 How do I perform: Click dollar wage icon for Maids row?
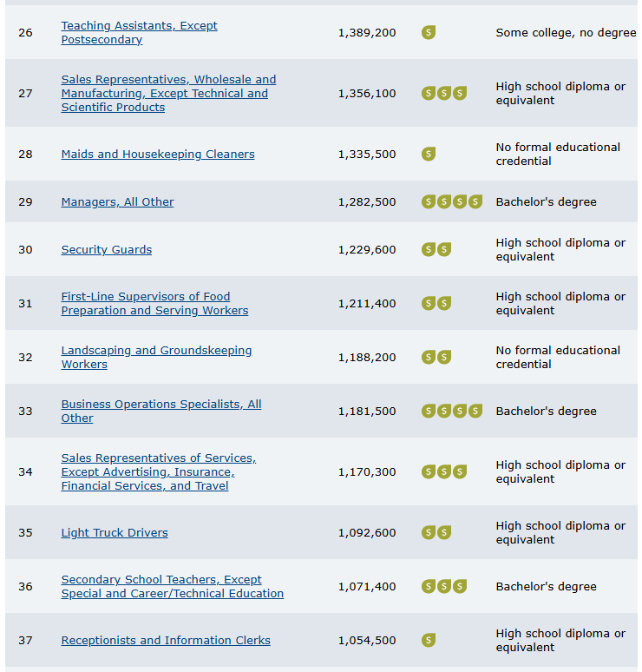(x=429, y=154)
